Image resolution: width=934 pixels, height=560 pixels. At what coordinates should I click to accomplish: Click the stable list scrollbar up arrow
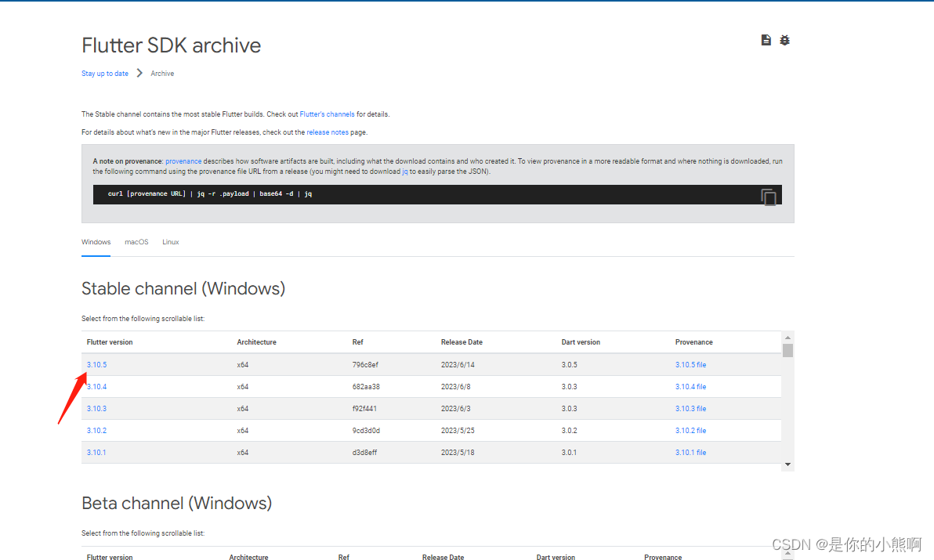tap(787, 338)
